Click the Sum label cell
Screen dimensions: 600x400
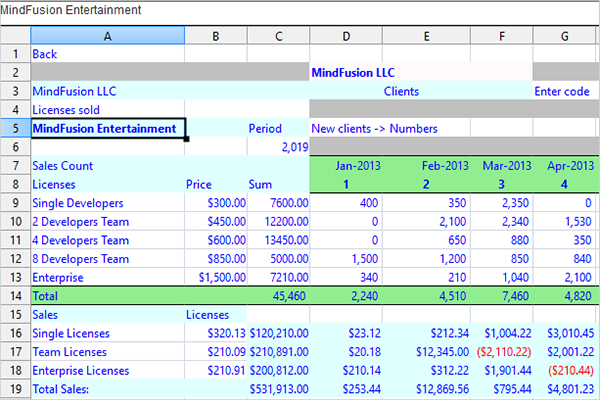click(278, 184)
